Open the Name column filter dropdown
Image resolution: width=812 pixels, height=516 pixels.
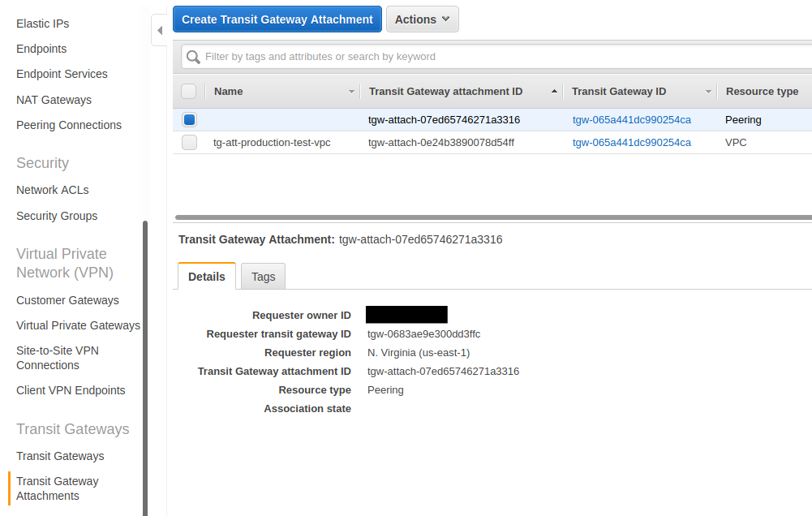pyautogui.click(x=351, y=92)
